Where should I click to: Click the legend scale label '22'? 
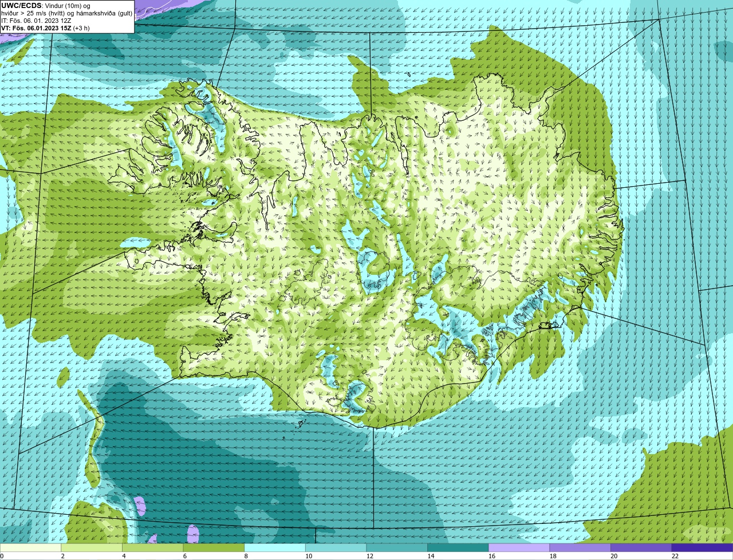[x=675, y=556]
